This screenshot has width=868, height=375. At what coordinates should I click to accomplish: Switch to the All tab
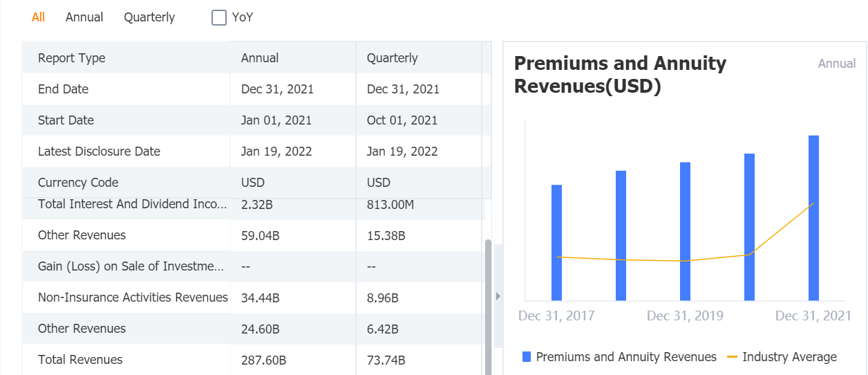[x=38, y=17]
